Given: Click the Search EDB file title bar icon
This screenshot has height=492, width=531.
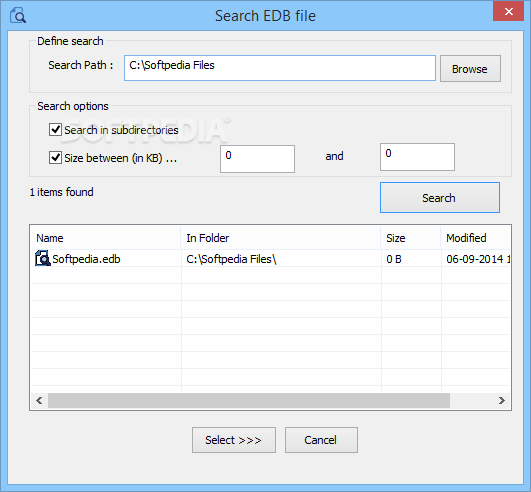Looking at the screenshot, I should tap(18, 15).
